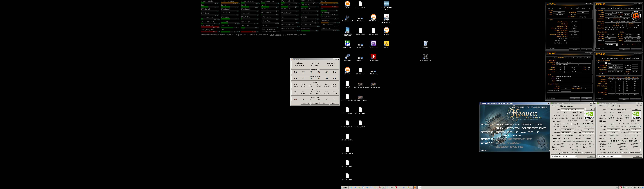The image size is (644, 189).
Task: Select the Catzilla desktop icon
Action: click(386, 44)
